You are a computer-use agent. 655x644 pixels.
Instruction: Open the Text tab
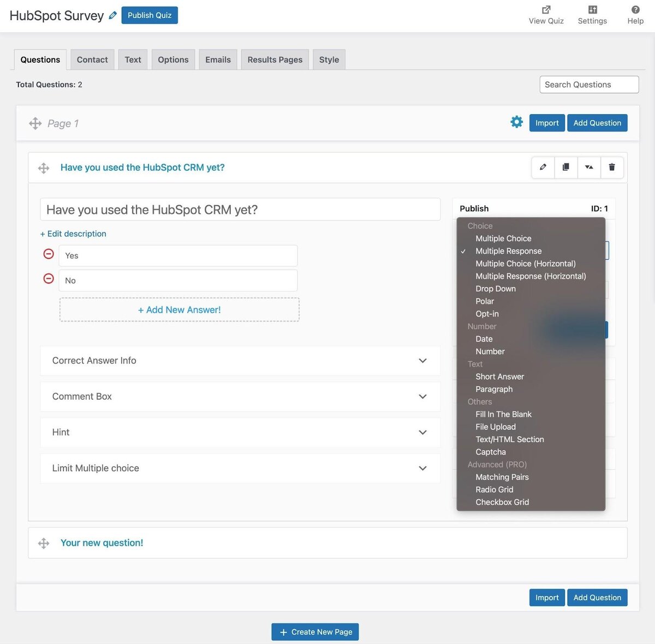133,59
